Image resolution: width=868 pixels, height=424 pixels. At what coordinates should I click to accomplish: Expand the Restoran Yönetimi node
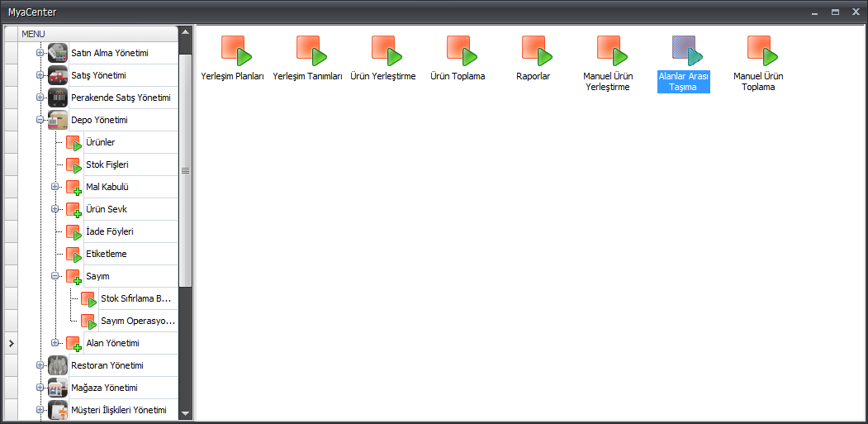click(40, 364)
